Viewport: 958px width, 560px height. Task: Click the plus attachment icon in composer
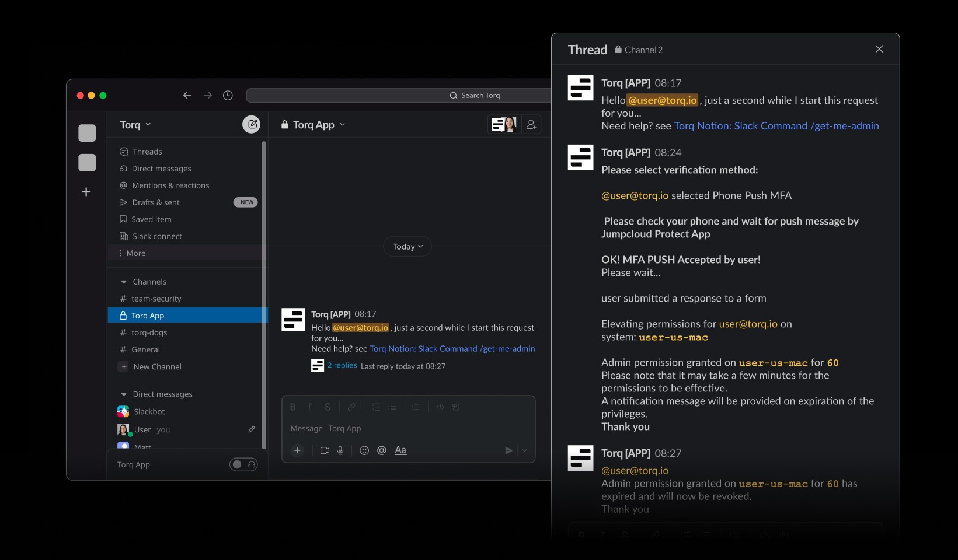298,450
